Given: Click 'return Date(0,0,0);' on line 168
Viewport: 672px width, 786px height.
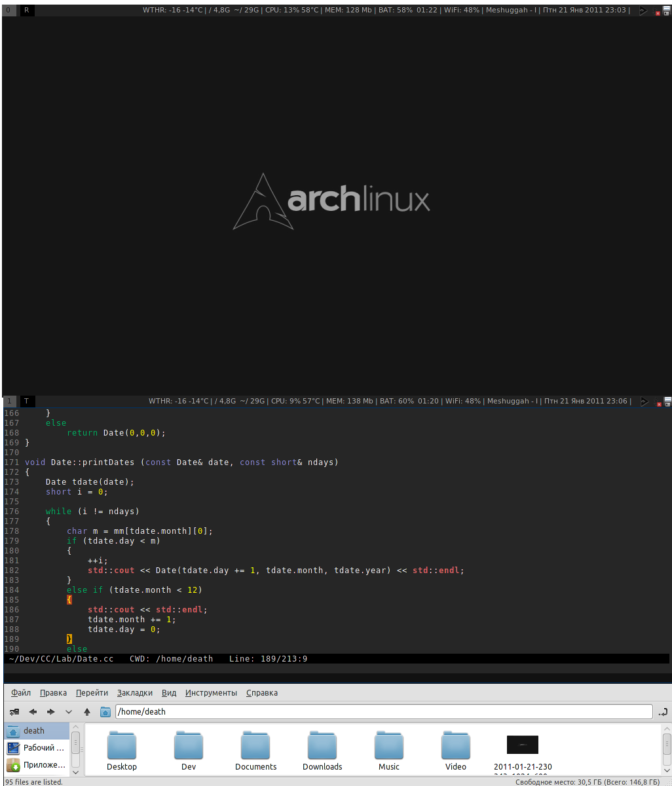Looking at the screenshot, I should point(117,433).
